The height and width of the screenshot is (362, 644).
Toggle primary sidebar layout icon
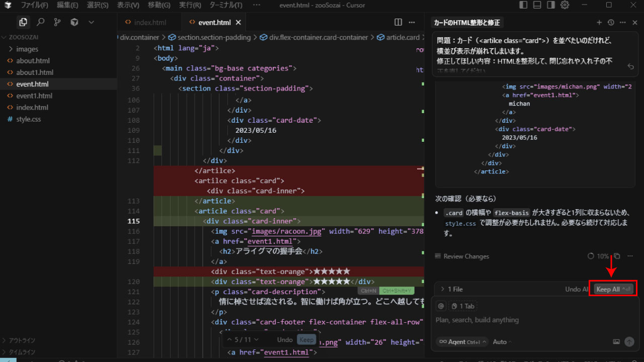click(x=523, y=5)
